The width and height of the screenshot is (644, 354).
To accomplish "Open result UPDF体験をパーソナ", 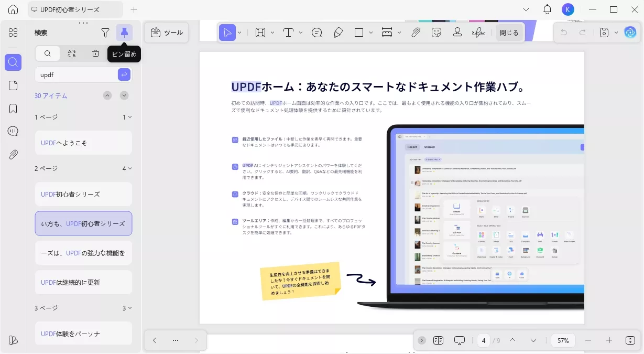I will [x=83, y=334].
